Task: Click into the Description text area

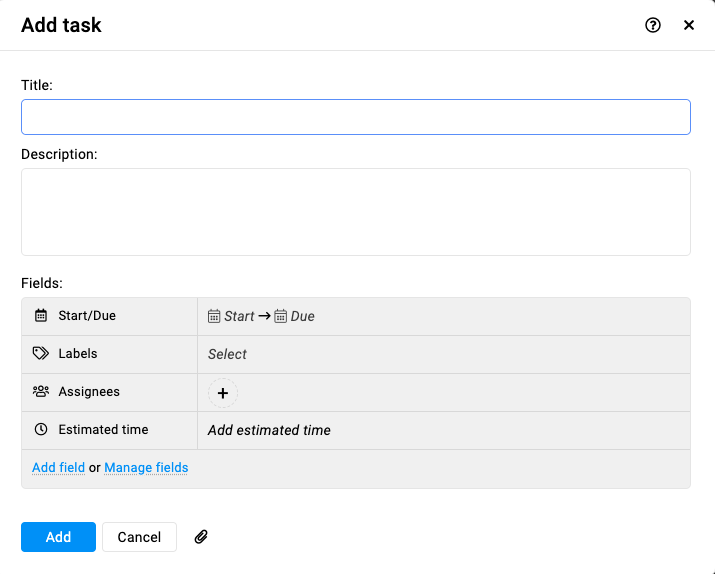Action: coord(356,212)
